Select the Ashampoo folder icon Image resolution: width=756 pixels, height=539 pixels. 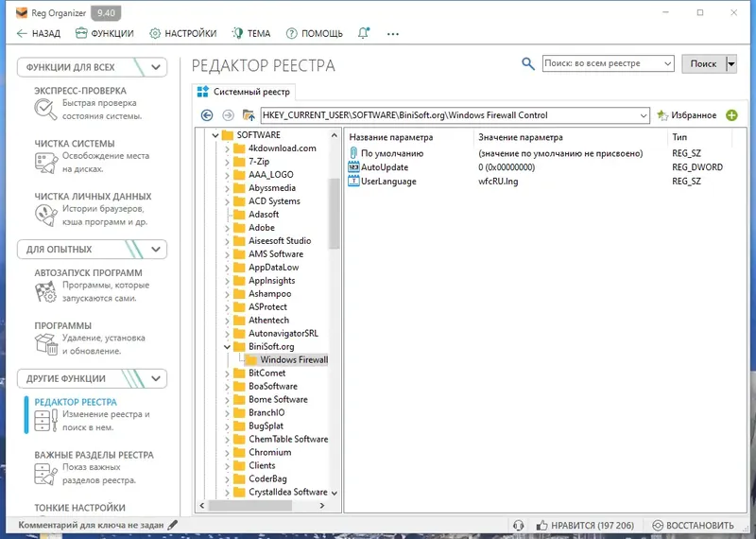[x=239, y=293]
